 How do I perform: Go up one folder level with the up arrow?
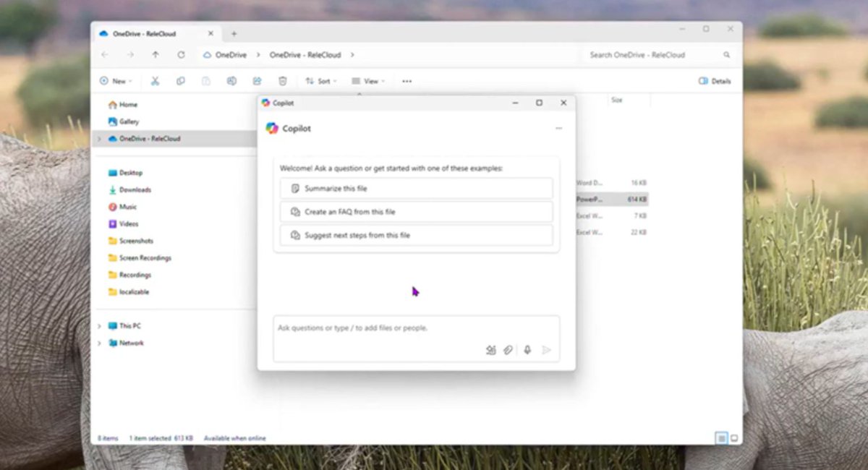[156, 55]
